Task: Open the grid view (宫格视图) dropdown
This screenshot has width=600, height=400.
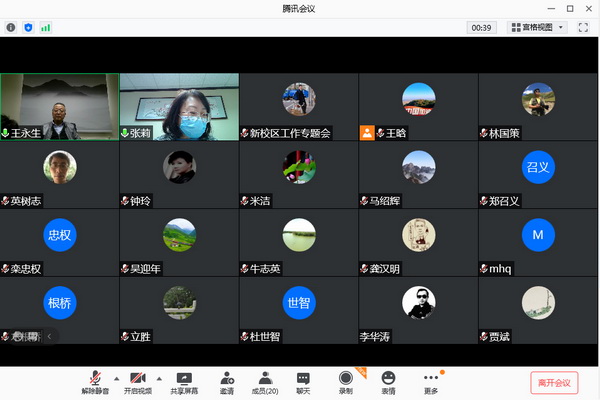Action: (x=537, y=27)
